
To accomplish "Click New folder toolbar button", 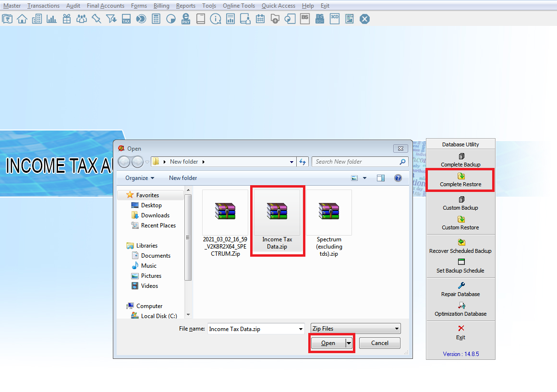I will point(183,178).
